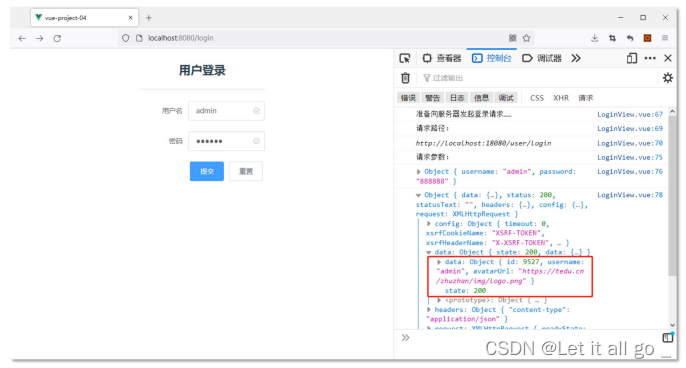Toggle the XHR filter
The image size is (686, 368).
(x=561, y=98)
